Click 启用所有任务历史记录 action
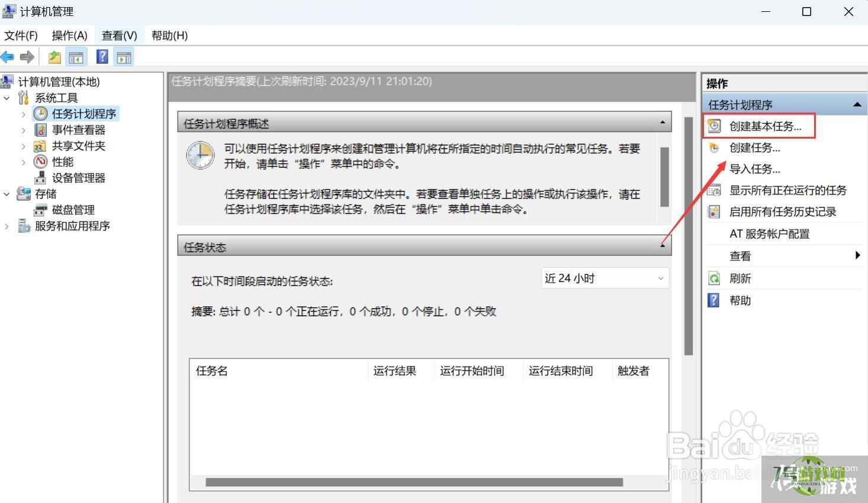 pyautogui.click(x=783, y=212)
